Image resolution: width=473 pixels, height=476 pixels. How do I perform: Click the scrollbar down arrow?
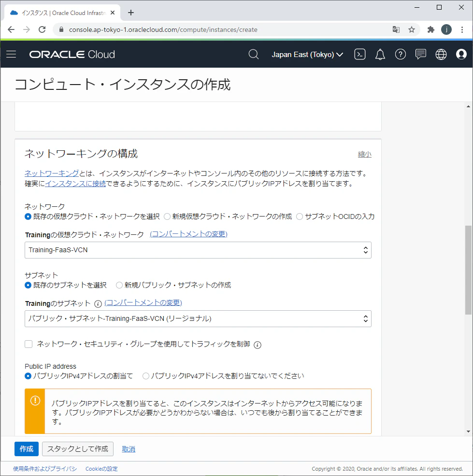(468, 432)
